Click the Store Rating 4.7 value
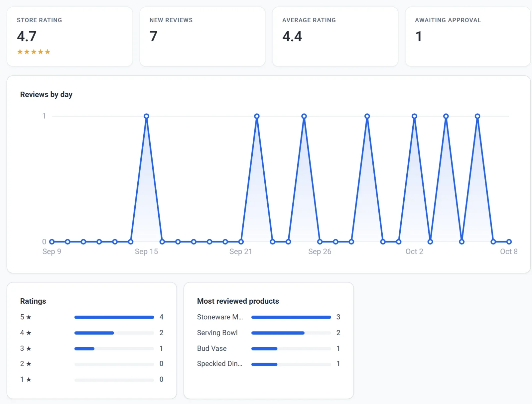The width and height of the screenshot is (532, 404). click(x=27, y=36)
